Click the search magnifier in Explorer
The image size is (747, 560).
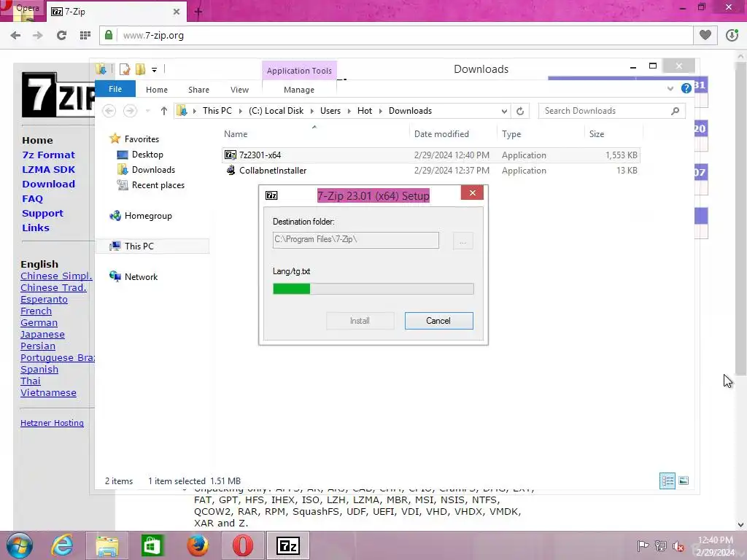pos(675,111)
